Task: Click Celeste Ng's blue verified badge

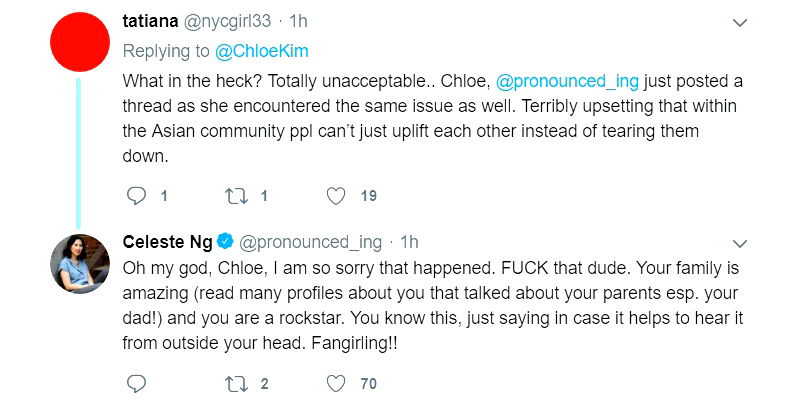Action: pos(227,241)
